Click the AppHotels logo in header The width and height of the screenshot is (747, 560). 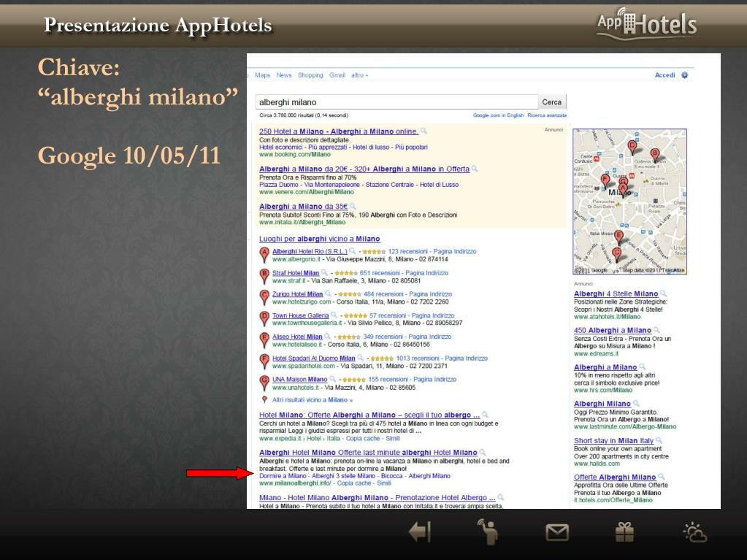pyautogui.click(x=646, y=24)
